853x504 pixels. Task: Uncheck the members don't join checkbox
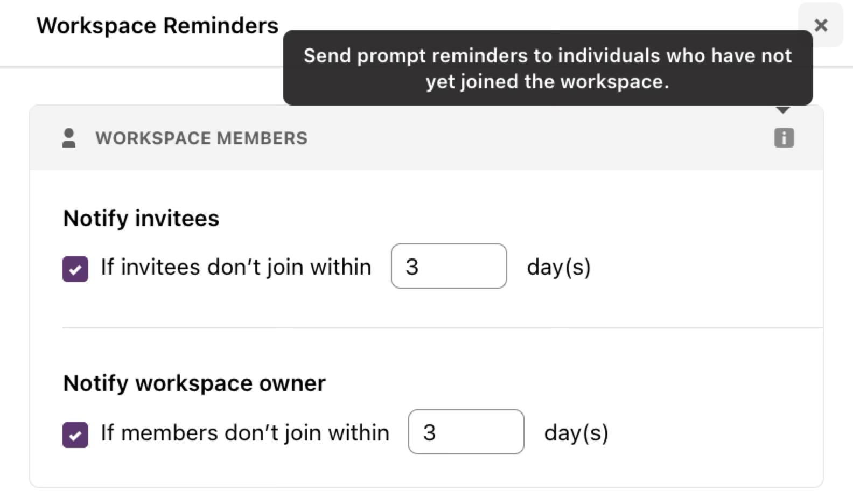point(75,435)
